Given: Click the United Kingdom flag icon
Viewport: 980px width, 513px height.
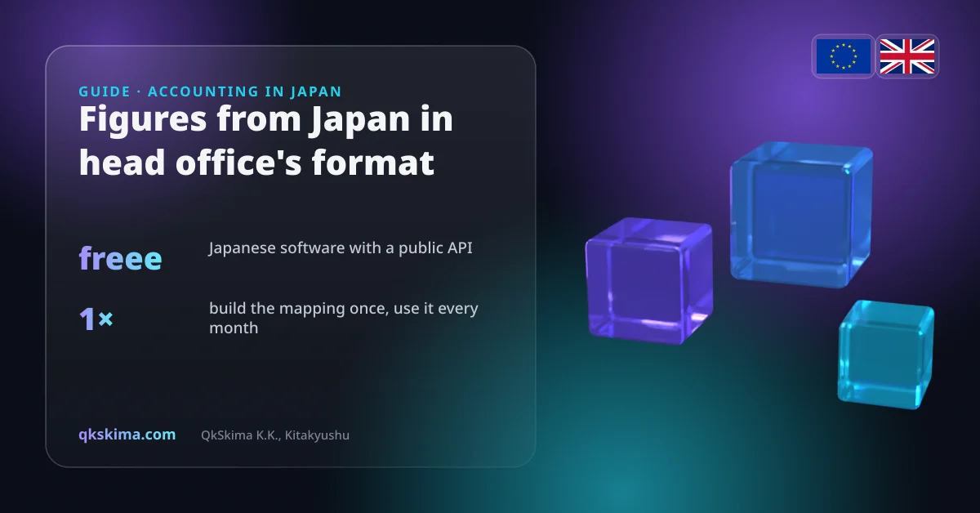Looking at the screenshot, I should pyautogui.click(x=906, y=56).
